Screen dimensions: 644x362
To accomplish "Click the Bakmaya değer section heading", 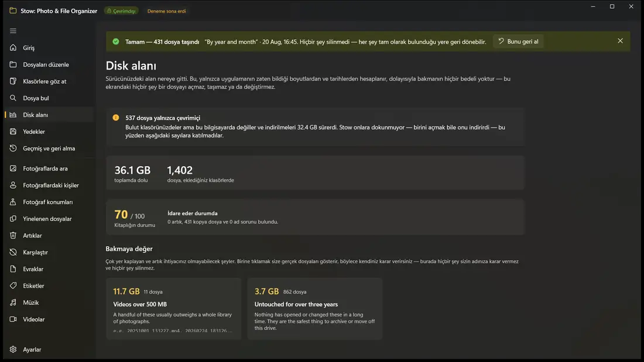I will click(x=129, y=249).
